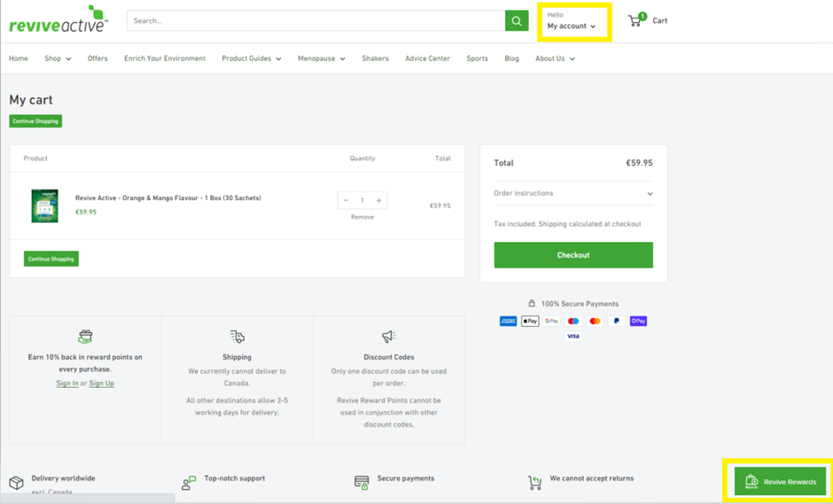Click the padlock secure payments icon
This screenshot has width=833, height=504.
click(x=531, y=303)
